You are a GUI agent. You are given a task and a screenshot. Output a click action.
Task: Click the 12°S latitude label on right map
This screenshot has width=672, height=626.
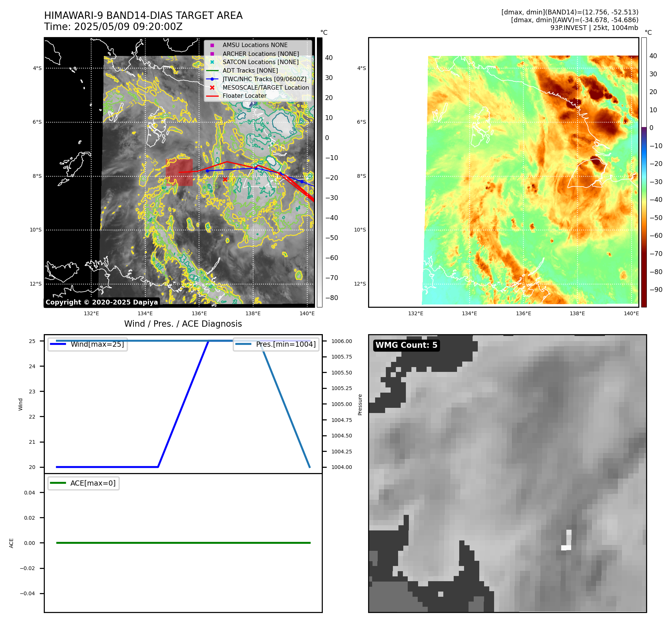(x=360, y=284)
